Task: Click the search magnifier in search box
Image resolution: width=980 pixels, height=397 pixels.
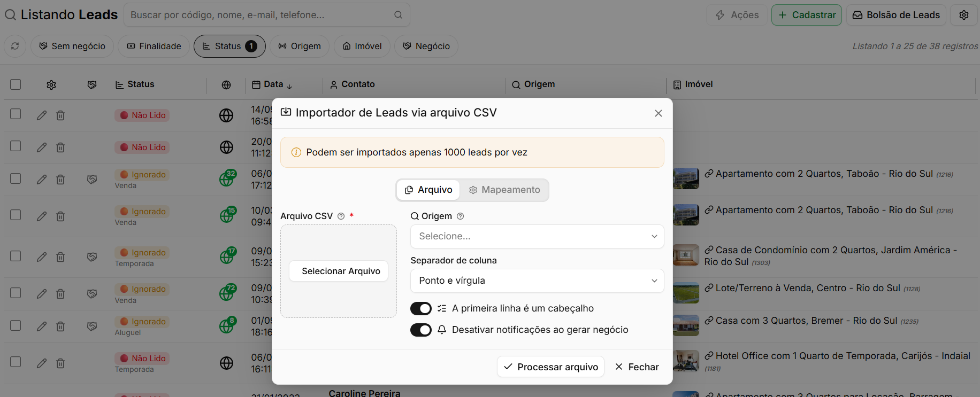Action: (398, 15)
